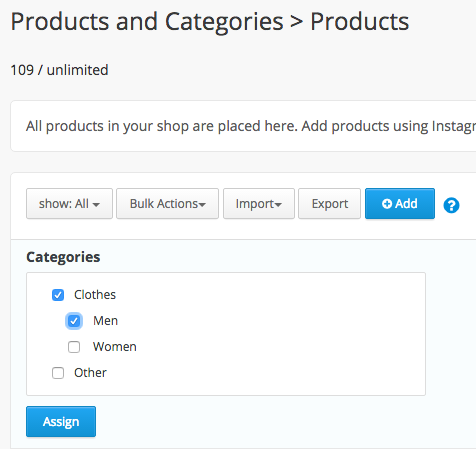The width and height of the screenshot is (476, 449).
Task: Click the "109 / unlimited" product counter
Action: 59,70
